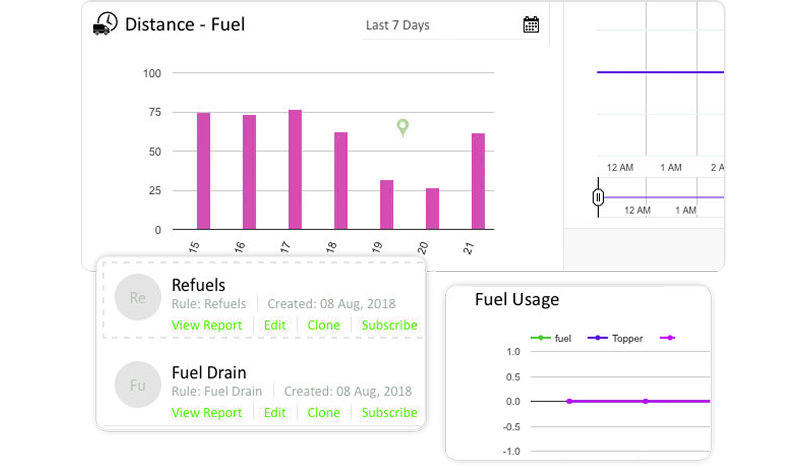Viewport: 807px width, 470px height.
Task: Click the tallest bar for day 17
Action: click(295, 170)
